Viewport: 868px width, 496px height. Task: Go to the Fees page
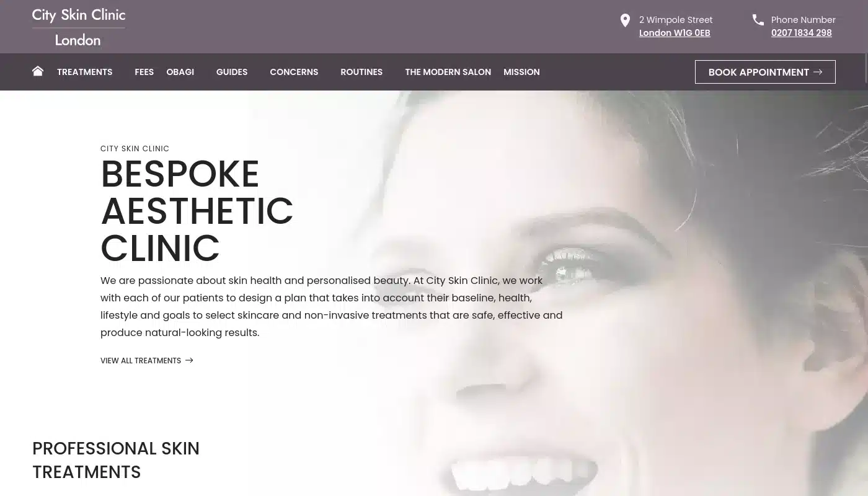144,72
